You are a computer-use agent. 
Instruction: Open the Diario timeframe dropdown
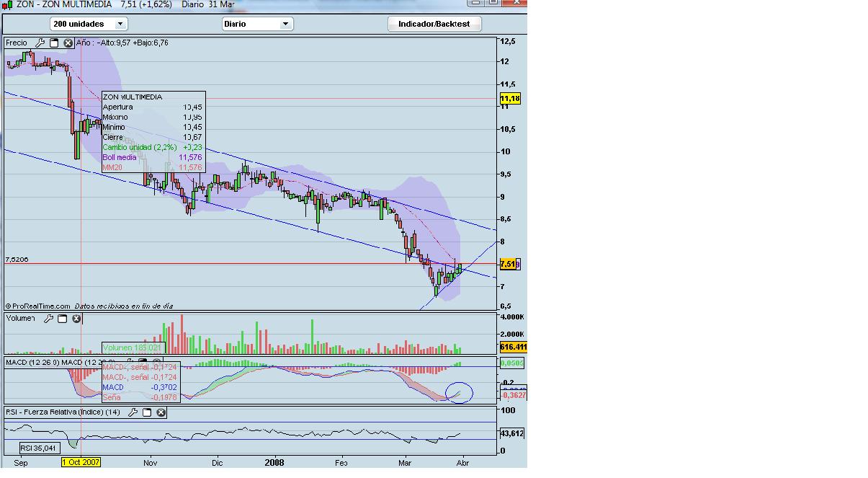257,24
